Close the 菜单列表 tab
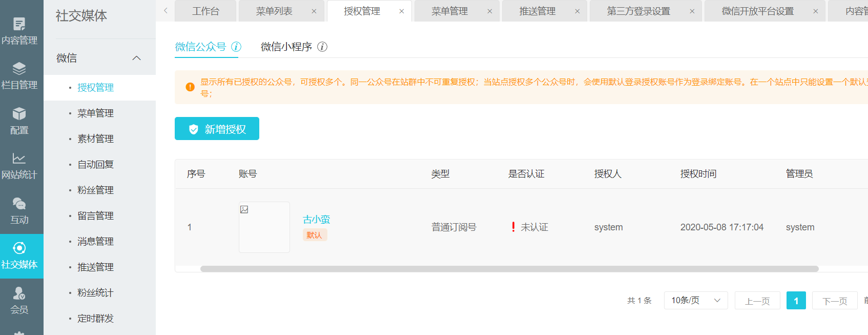The image size is (868, 335). pyautogui.click(x=314, y=11)
